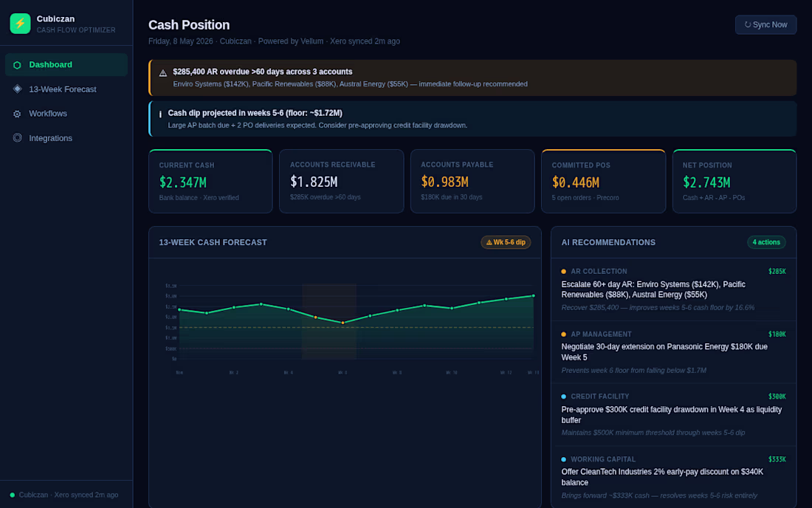Click the orange dot beside AP MANAGEMENT
812x508 pixels.
pos(563,334)
